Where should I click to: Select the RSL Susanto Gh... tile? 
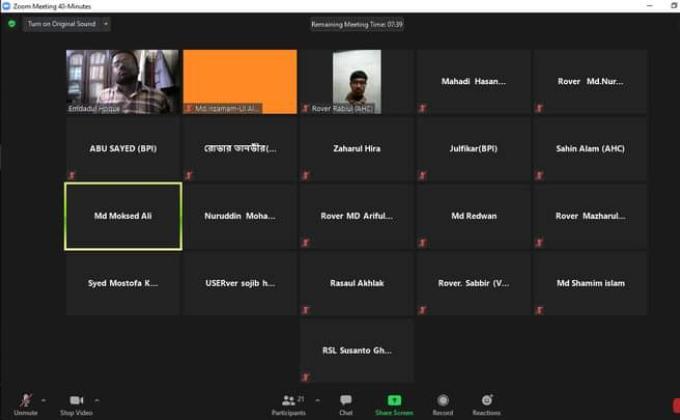(357, 351)
